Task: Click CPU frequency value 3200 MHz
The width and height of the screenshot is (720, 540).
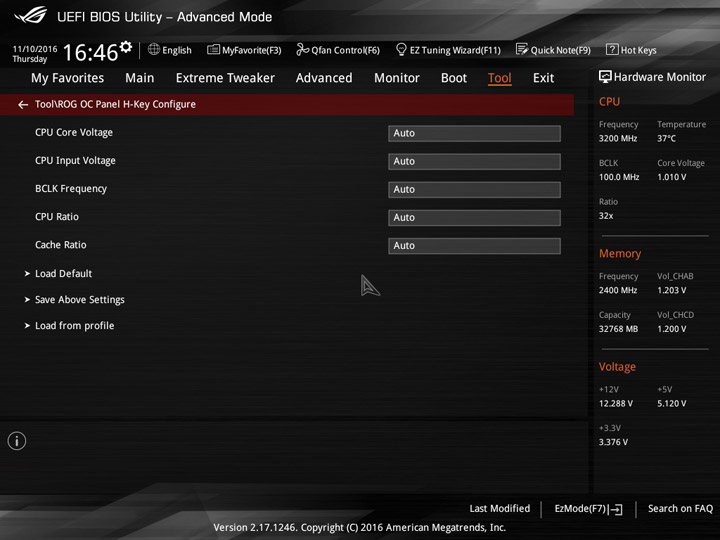Action: (x=618, y=138)
